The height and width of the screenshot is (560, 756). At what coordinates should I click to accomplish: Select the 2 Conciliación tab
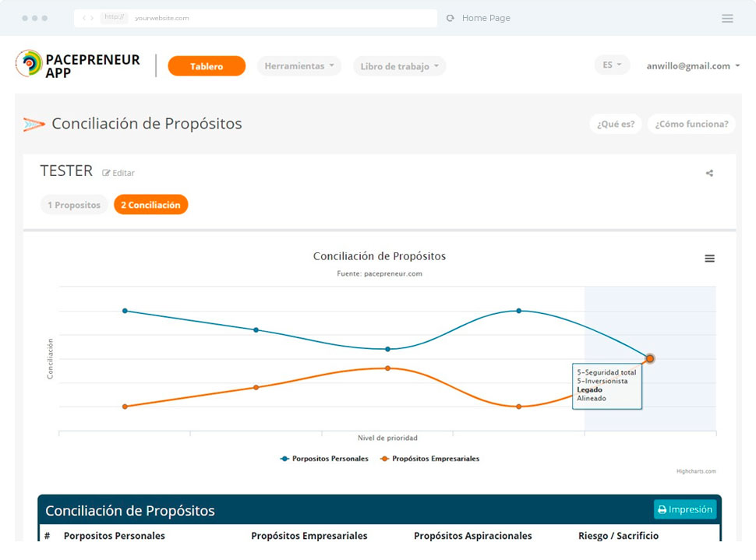(x=150, y=205)
